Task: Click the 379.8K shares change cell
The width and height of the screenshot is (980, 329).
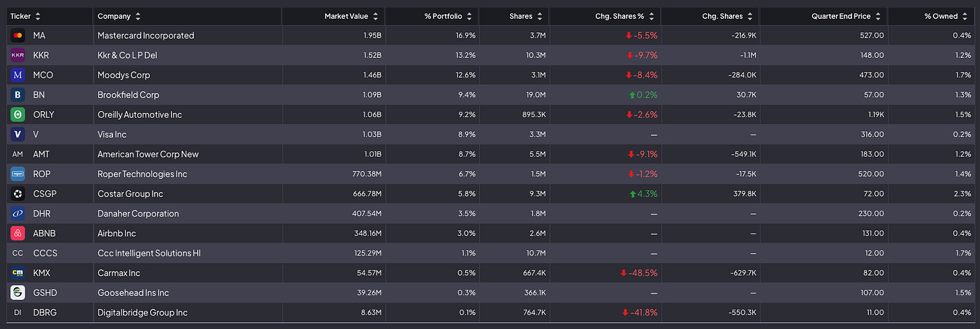Action: 744,194
